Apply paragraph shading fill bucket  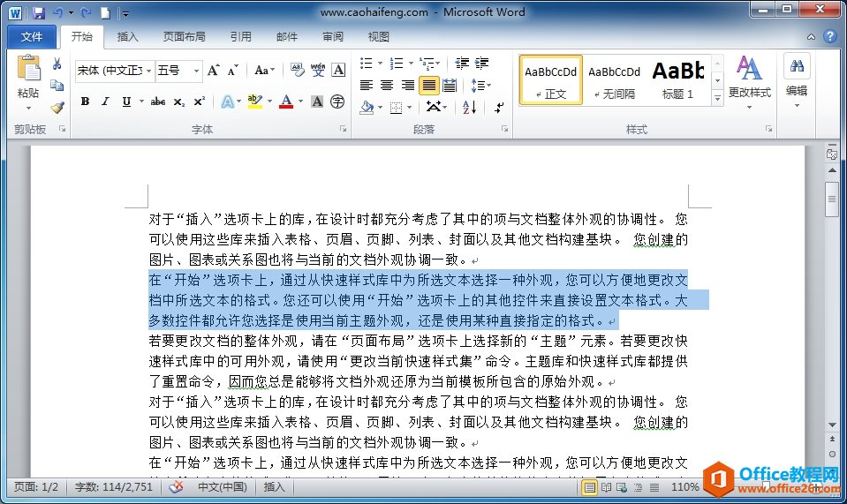[367, 108]
